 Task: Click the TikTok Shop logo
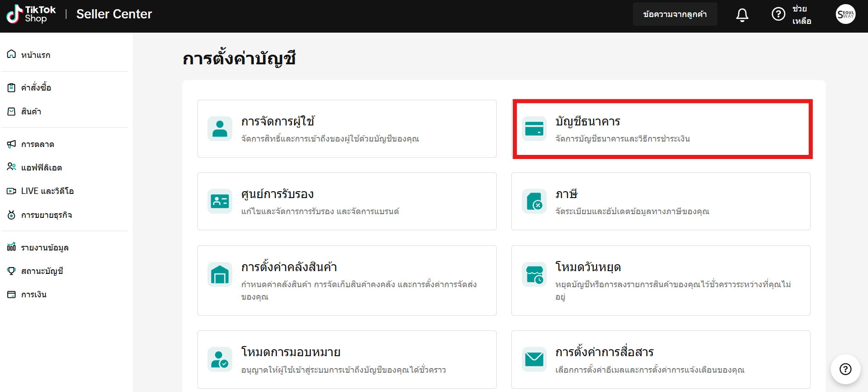click(x=31, y=14)
